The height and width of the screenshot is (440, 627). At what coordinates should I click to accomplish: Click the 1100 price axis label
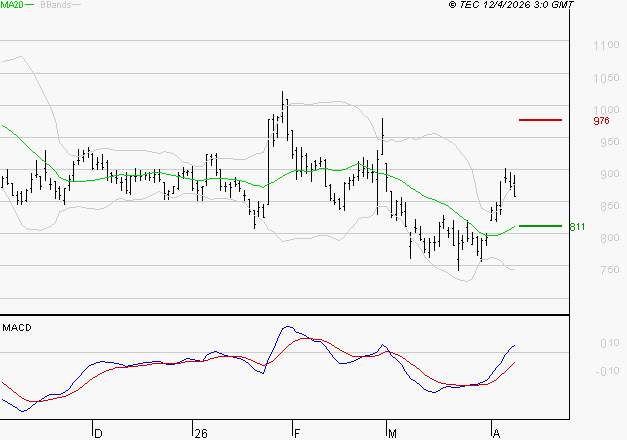point(606,46)
